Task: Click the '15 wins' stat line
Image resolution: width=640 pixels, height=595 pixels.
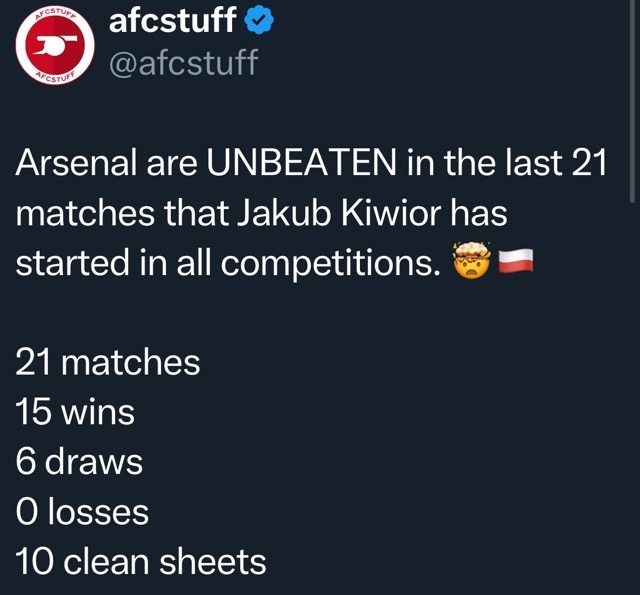Action: click(74, 411)
